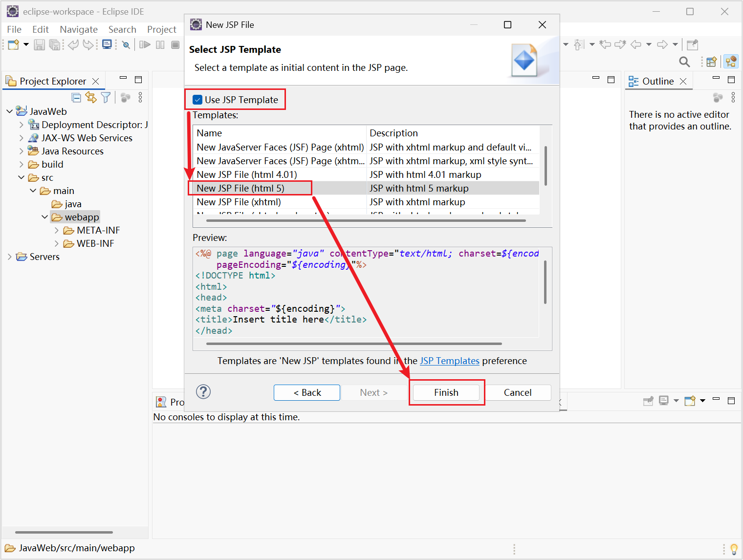Uncheck the Use JSP Template checkbox
Image resolution: width=743 pixels, height=560 pixels.
coord(197,100)
